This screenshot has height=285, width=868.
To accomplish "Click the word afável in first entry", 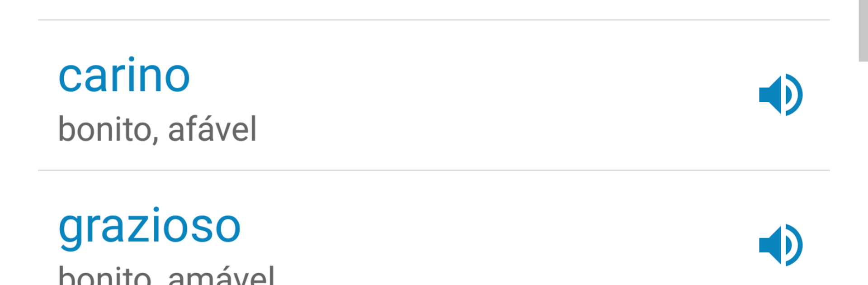I will 212,129.
